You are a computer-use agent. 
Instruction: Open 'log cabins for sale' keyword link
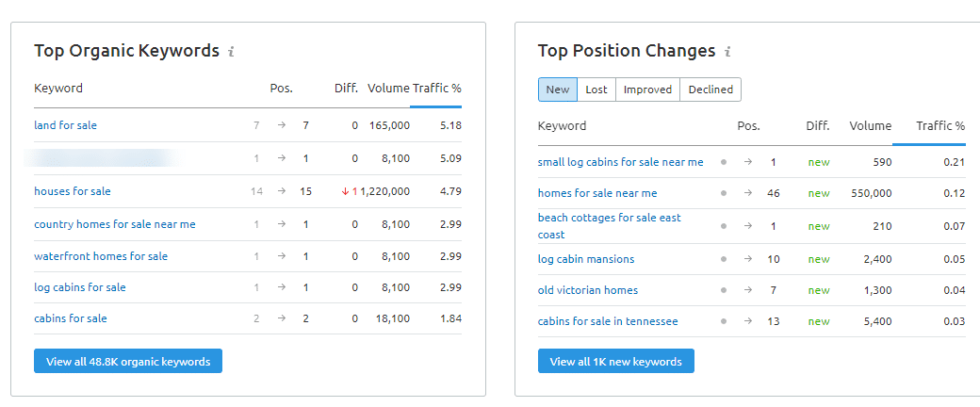click(80, 287)
